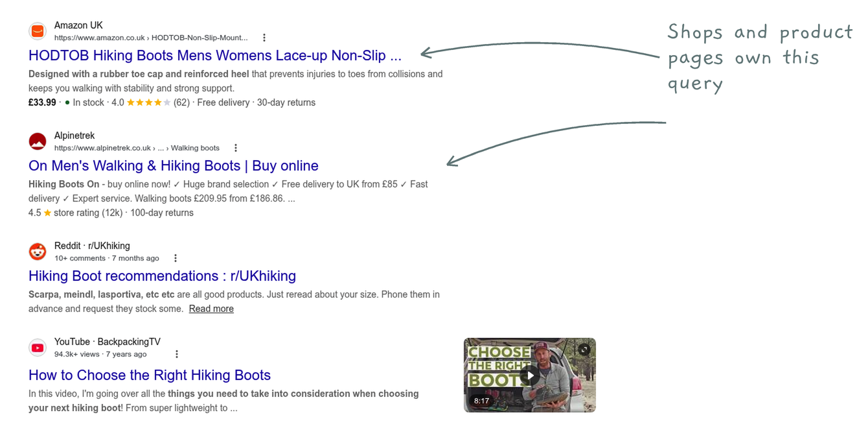Open the HODTOB Hiking Boots result link
Screen dimensions: 868x428
click(x=215, y=55)
